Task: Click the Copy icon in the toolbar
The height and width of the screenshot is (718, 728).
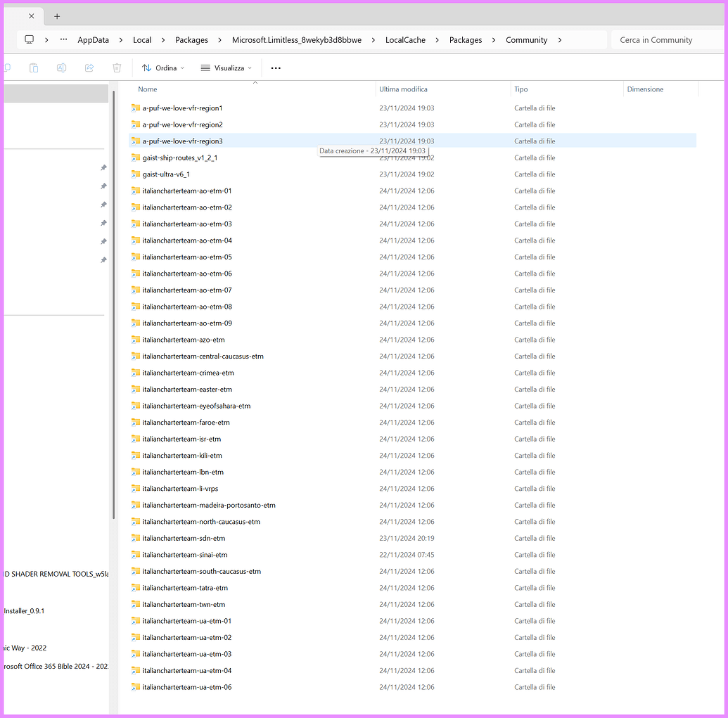Action: 7,68
